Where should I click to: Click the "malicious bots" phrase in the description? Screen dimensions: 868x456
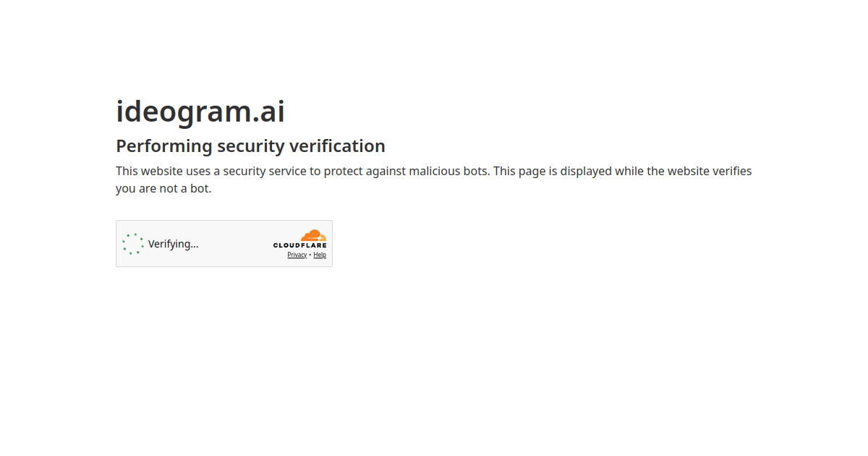click(x=448, y=172)
